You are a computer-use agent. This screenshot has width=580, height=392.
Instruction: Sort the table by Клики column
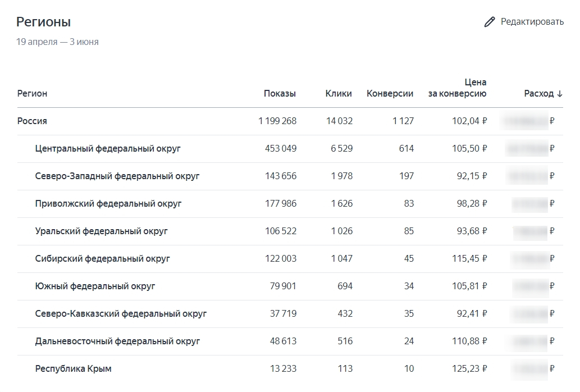coord(339,94)
